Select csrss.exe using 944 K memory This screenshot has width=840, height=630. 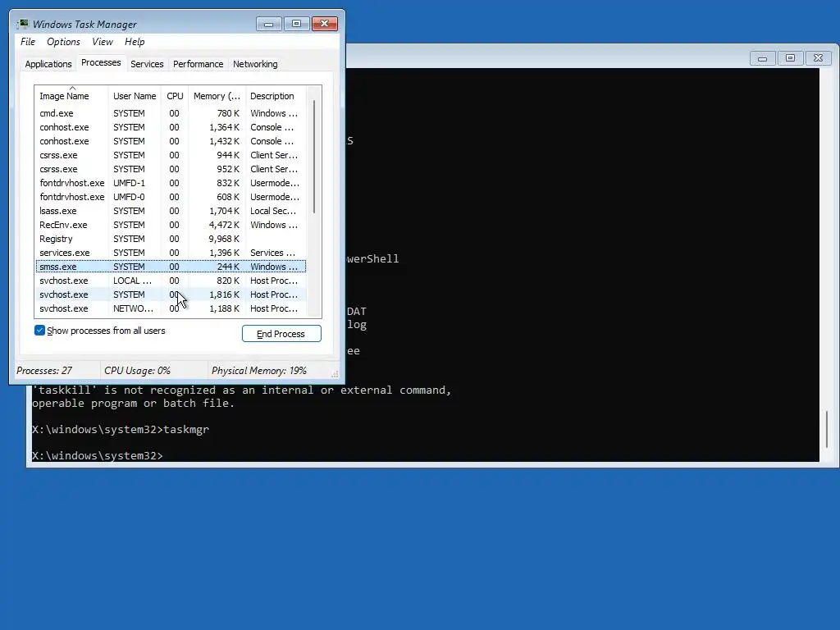point(171,155)
